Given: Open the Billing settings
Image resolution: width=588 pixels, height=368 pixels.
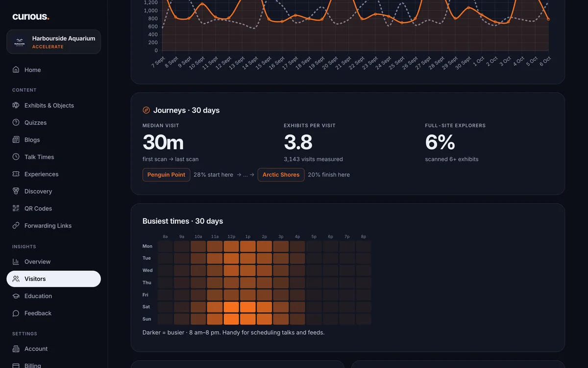Looking at the screenshot, I should click(x=54, y=365).
